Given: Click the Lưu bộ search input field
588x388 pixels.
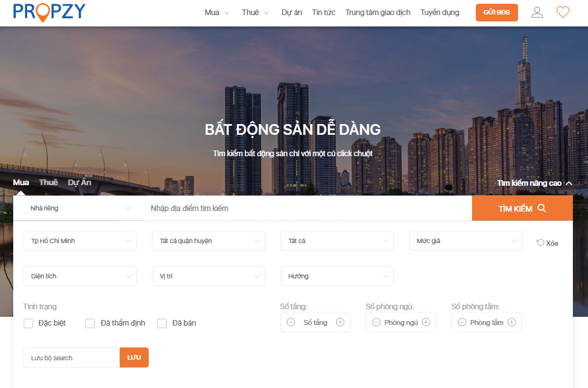Looking at the screenshot, I should [71, 358].
